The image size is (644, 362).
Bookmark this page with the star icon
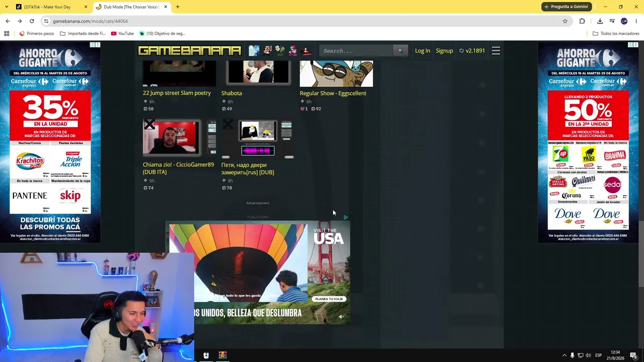coord(565,21)
